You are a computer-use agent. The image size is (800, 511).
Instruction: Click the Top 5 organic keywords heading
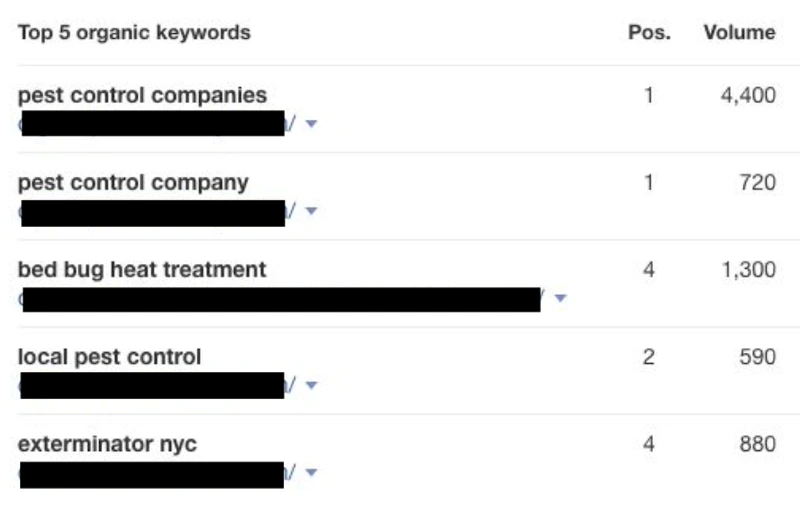coord(134,33)
